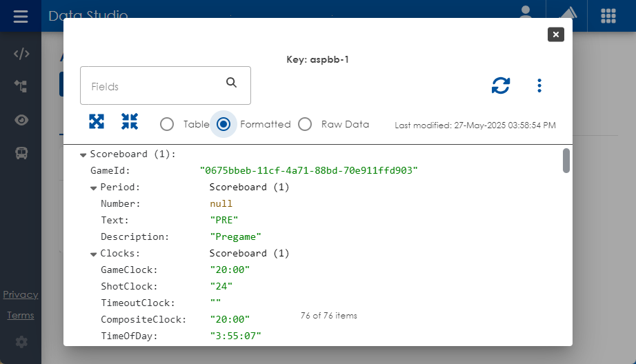Open the Privacy link

tap(20, 294)
